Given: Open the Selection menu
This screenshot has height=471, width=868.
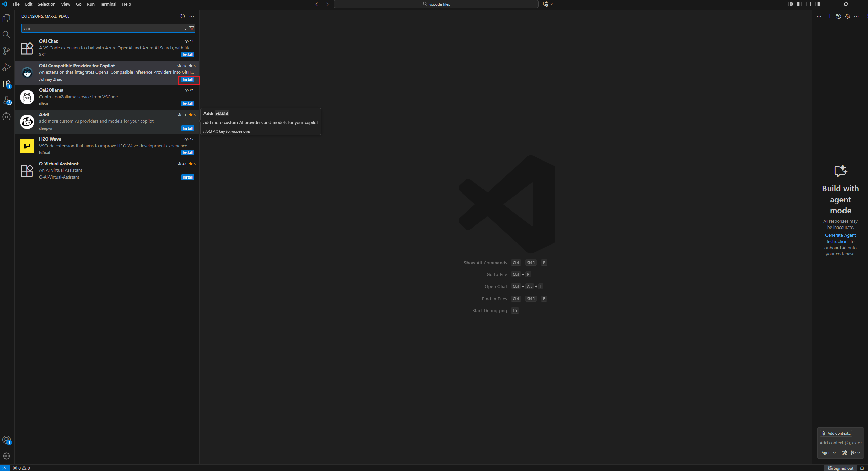Looking at the screenshot, I should [x=46, y=4].
